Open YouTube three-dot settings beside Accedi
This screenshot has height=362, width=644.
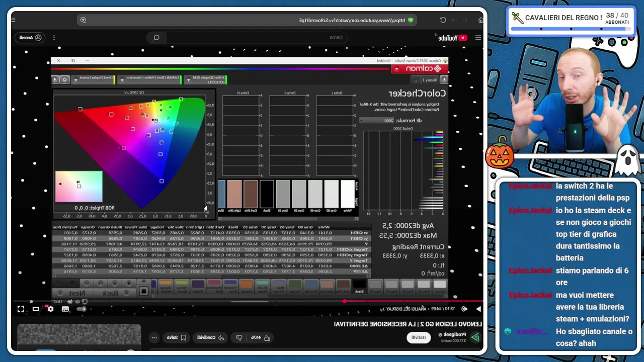click(54, 38)
